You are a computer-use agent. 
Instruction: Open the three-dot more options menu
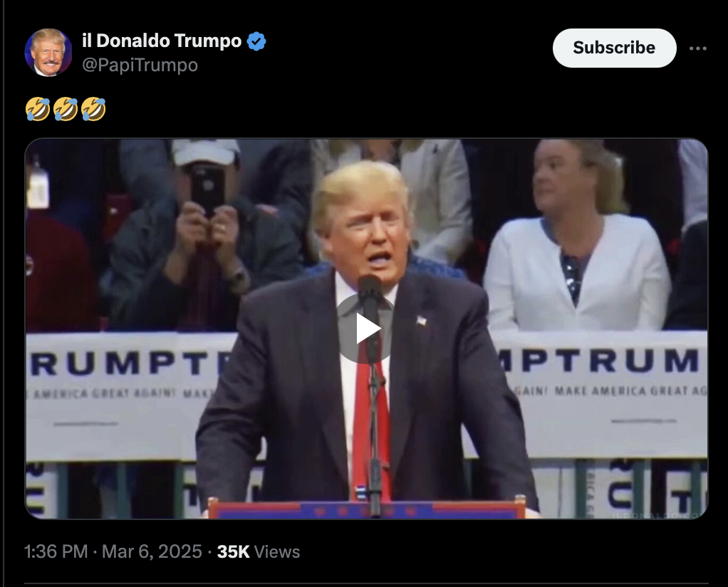point(698,48)
